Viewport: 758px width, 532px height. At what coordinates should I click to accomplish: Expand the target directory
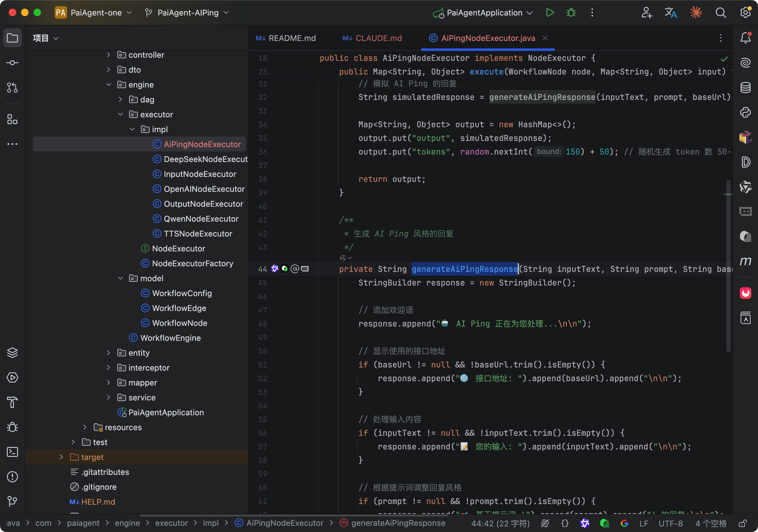[61, 457]
